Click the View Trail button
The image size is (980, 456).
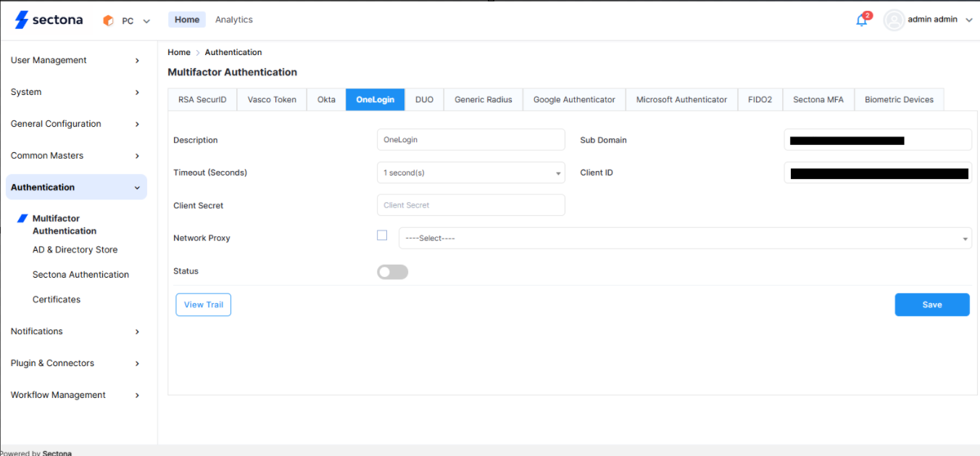[x=203, y=304]
